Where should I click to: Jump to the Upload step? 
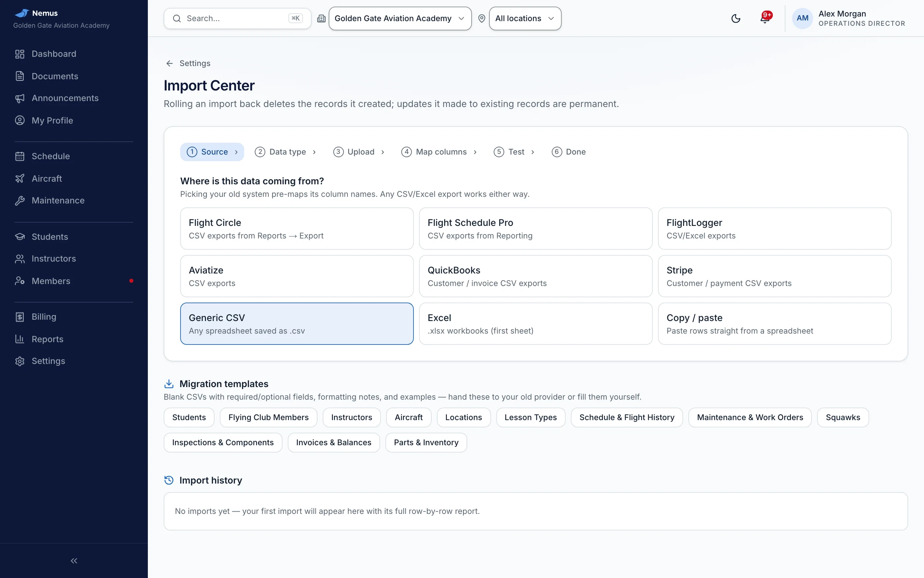coord(358,152)
